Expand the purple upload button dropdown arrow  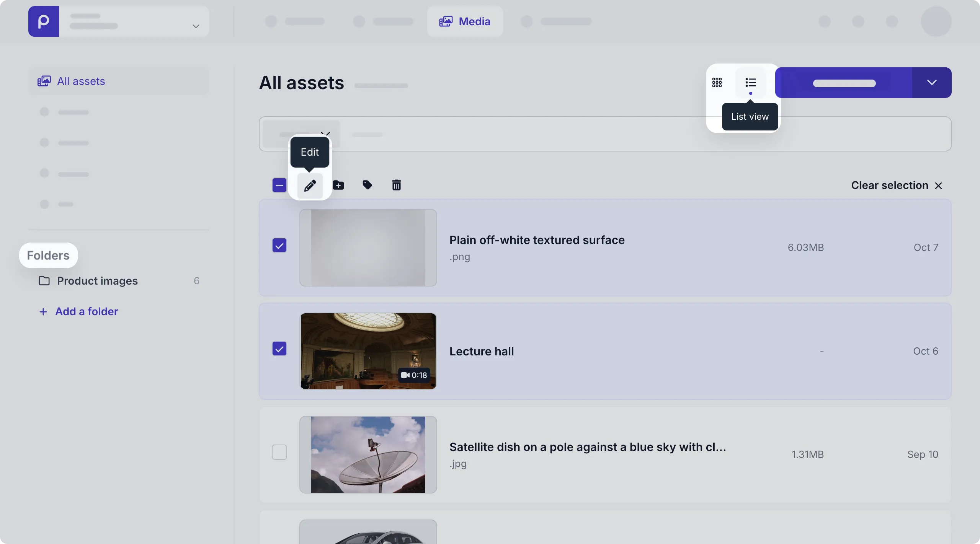932,83
